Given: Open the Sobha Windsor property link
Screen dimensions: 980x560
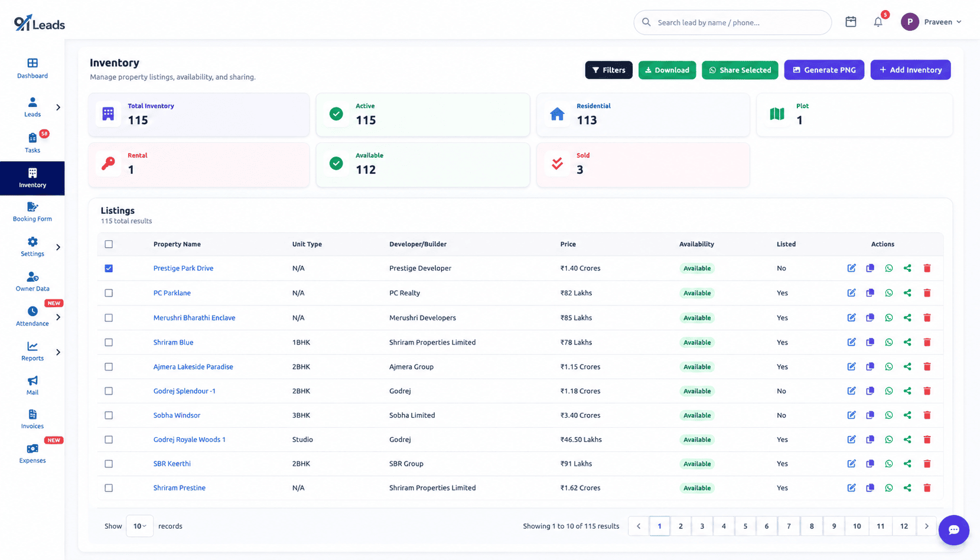Looking at the screenshot, I should pyautogui.click(x=177, y=415).
